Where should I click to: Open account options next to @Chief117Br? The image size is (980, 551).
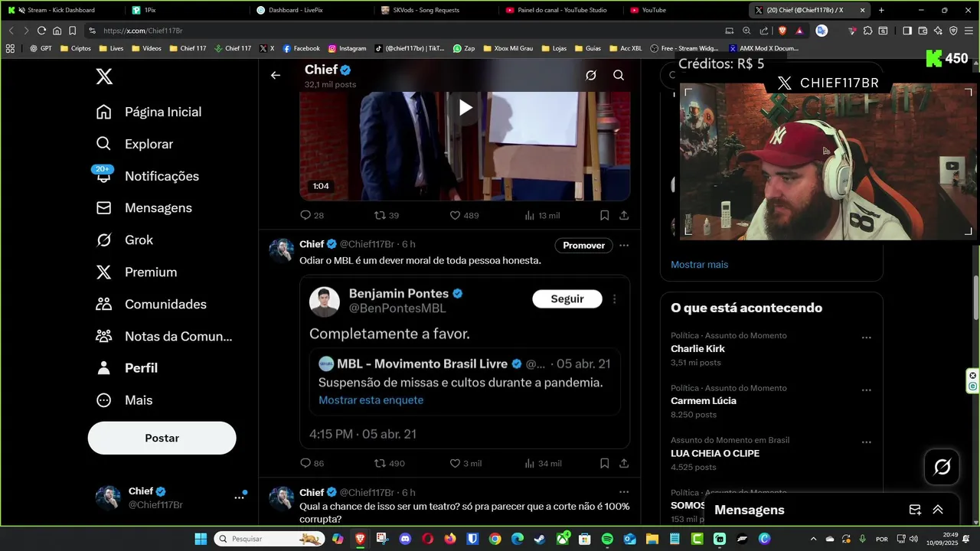coord(239,497)
